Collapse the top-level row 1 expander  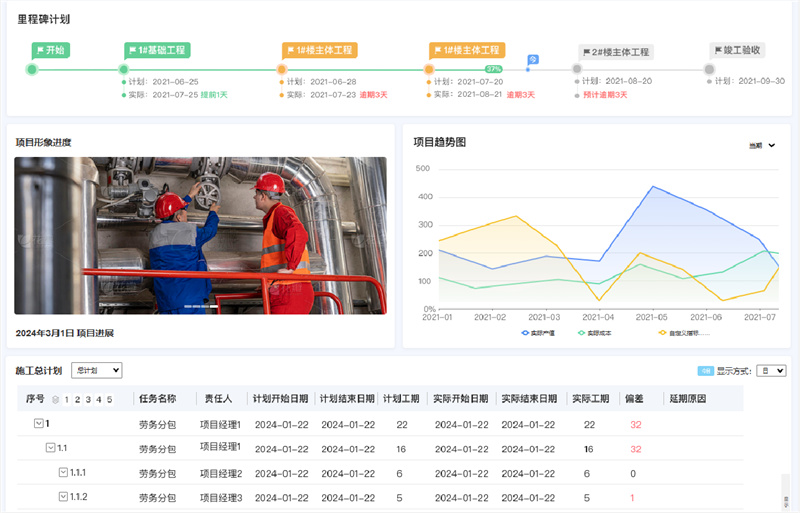(39, 424)
